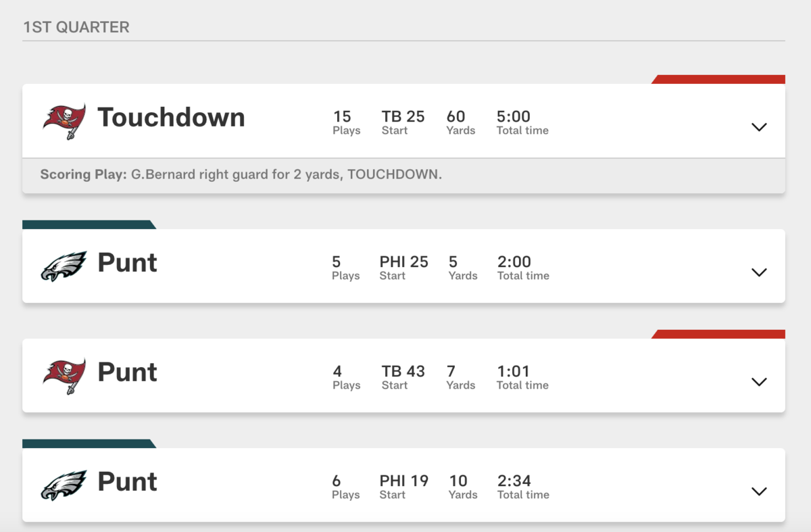The height and width of the screenshot is (532, 811).
Task: Expand the Eagles punt drive starting at PHI 19
Action: 759,491
